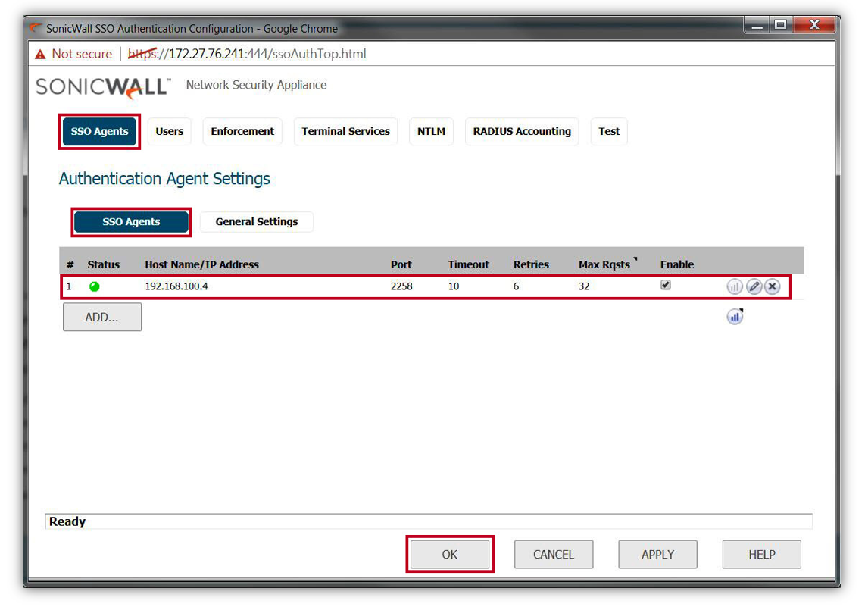Image resolution: width=868 pixels, height=607 pixels.
Task: Click the port value 2258
Action: click(x=401, y=286)
